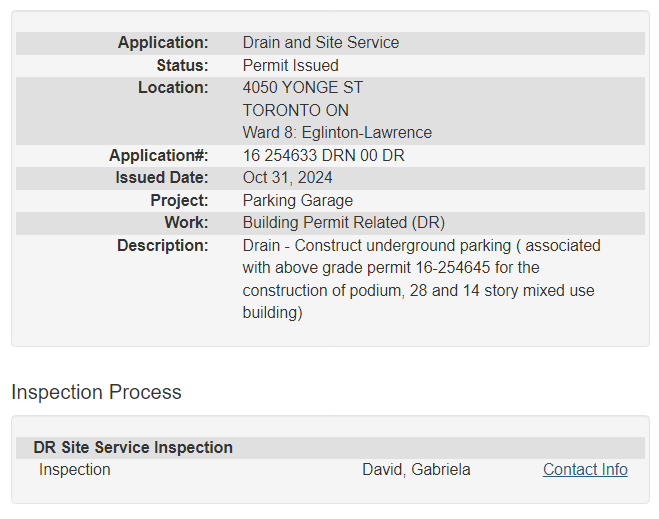Click the Location: field label
The height and width of the screenshot is (519, 659).
pos(173,88)
